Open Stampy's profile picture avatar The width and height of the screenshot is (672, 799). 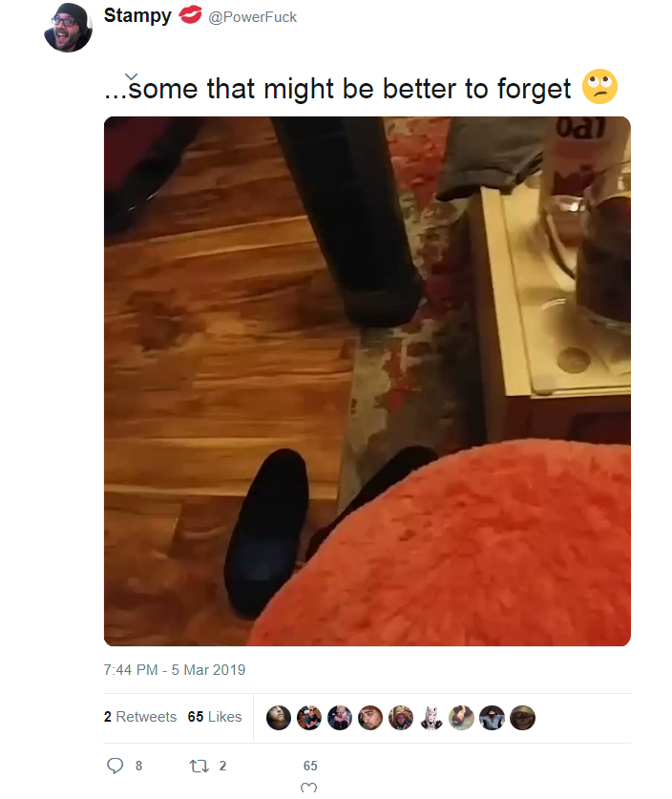tap(68, 28)
